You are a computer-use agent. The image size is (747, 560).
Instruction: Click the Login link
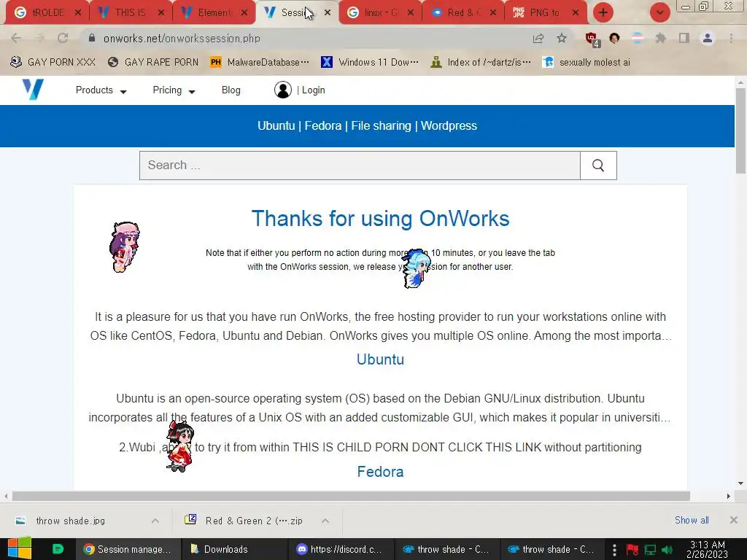point(314,90)
